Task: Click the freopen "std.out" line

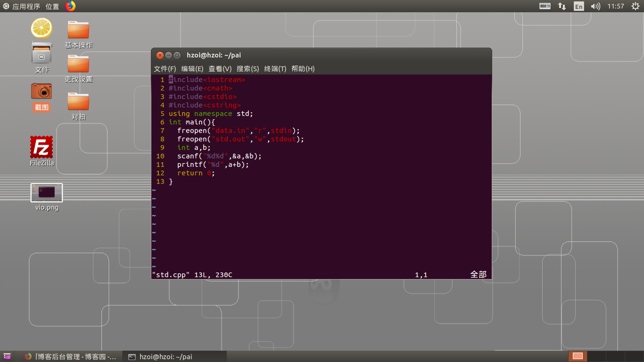Action: coord(241,139)
